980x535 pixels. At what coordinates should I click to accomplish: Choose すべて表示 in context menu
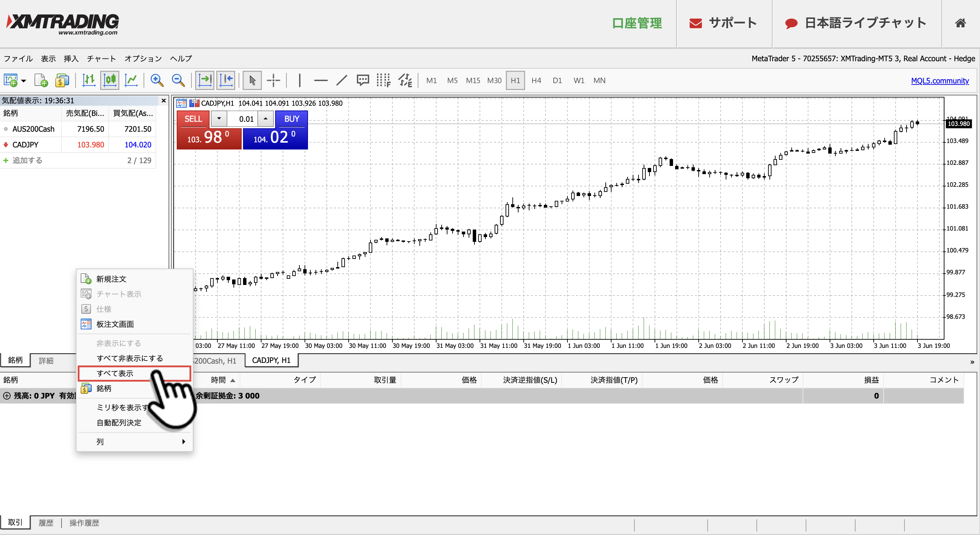tap(135, 373)
